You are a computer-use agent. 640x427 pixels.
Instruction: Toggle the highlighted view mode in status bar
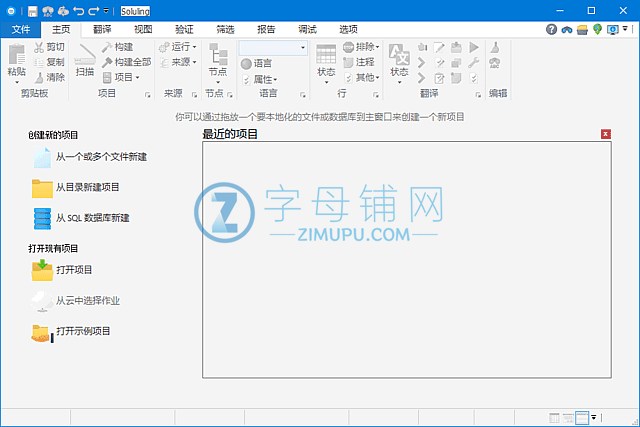582,417
